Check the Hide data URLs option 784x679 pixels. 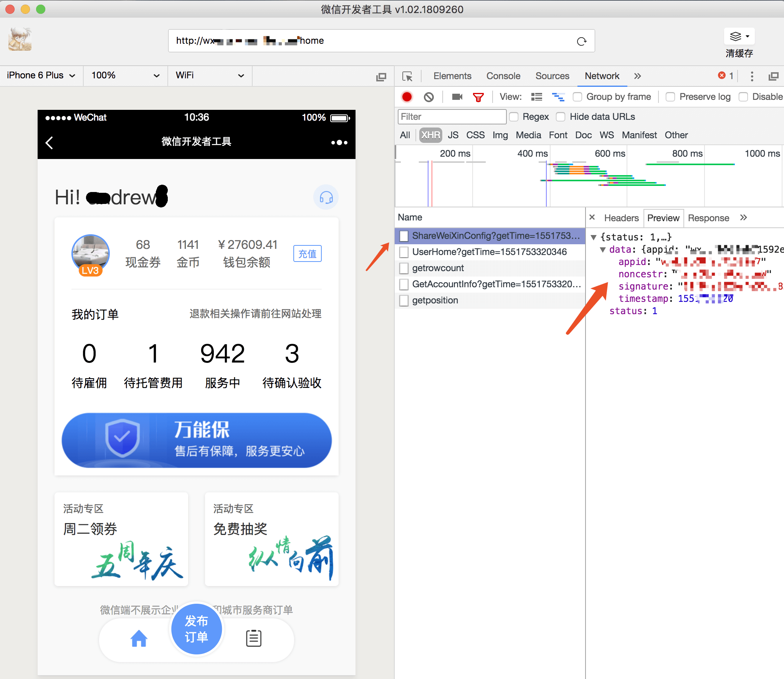tap(561, 117)
